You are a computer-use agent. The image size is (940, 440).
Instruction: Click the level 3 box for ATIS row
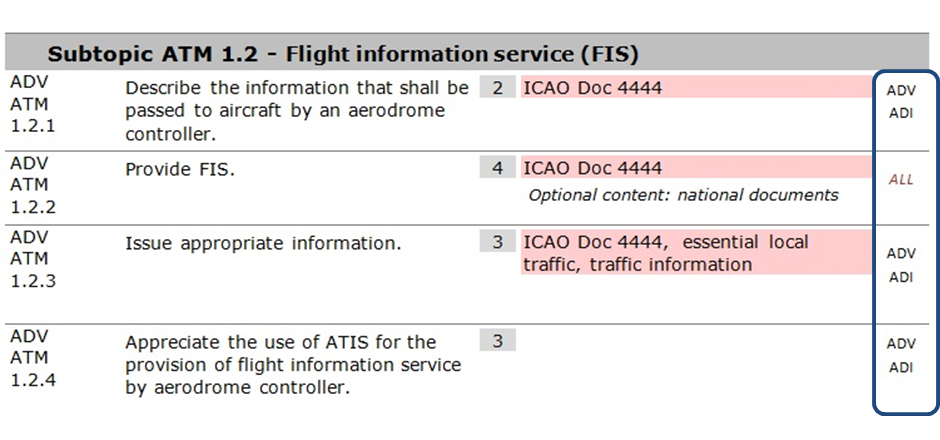pyautogui.click(x=498, y=340)
